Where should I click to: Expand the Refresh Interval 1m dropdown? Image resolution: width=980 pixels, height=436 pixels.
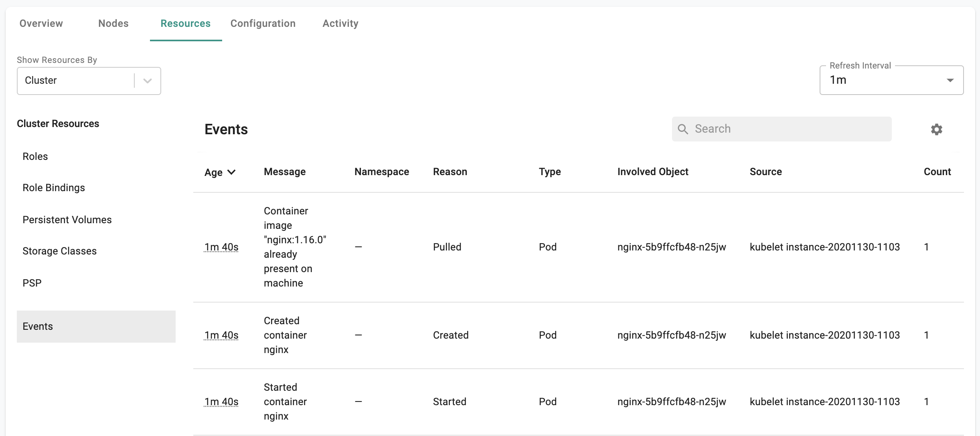[x=891, y=80]
